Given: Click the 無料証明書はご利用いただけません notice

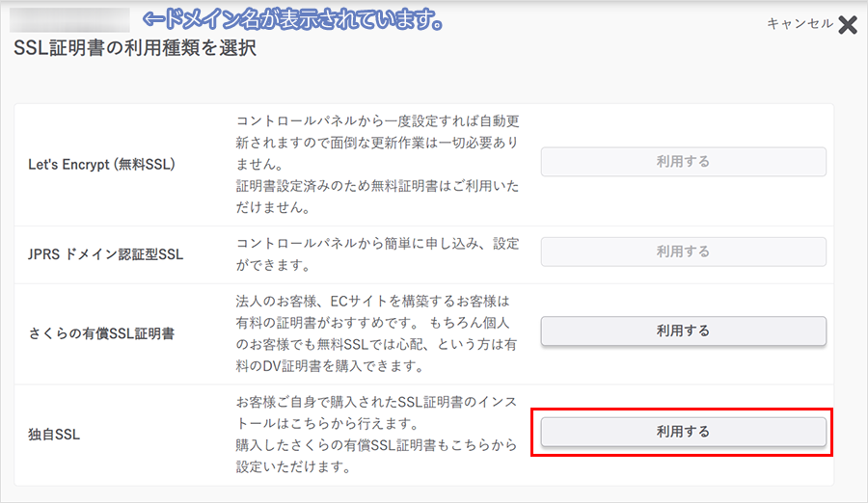Looking at the screenshot, I should tap(378, 194).
